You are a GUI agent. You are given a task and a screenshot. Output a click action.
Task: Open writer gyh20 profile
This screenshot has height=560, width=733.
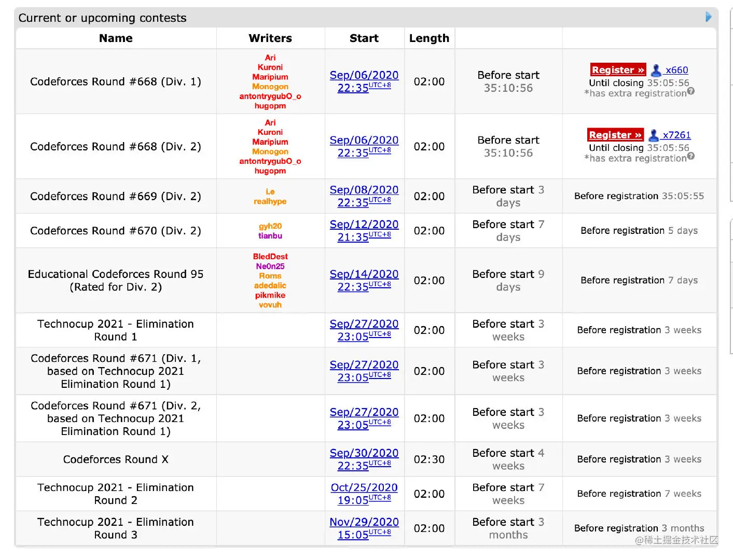pos(270,226)
